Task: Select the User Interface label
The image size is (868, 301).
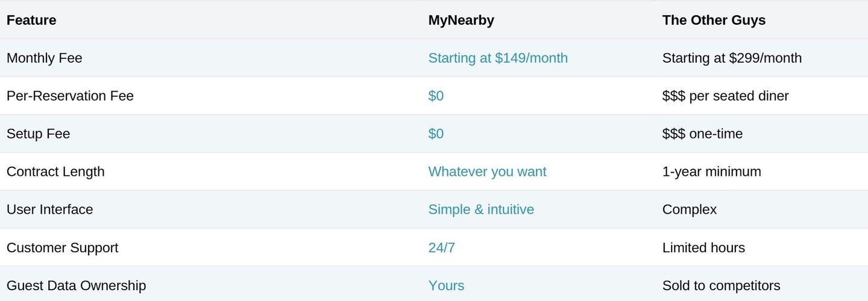Action: tap(50, 209)
